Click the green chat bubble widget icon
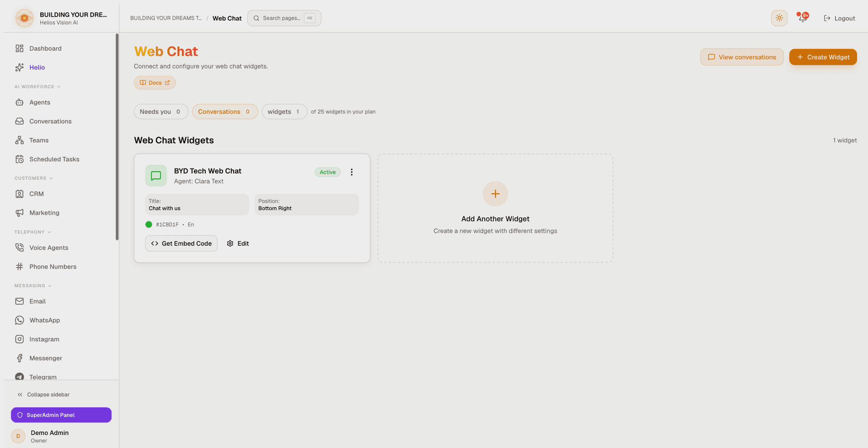This screenshot has height=448, width=868. [156, 176]
